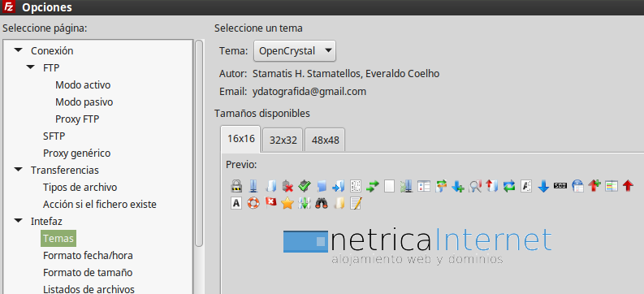This screenshot has height=294, width=644.
Task: Collapse the Transferencias tree node
Action: [18, 169]
